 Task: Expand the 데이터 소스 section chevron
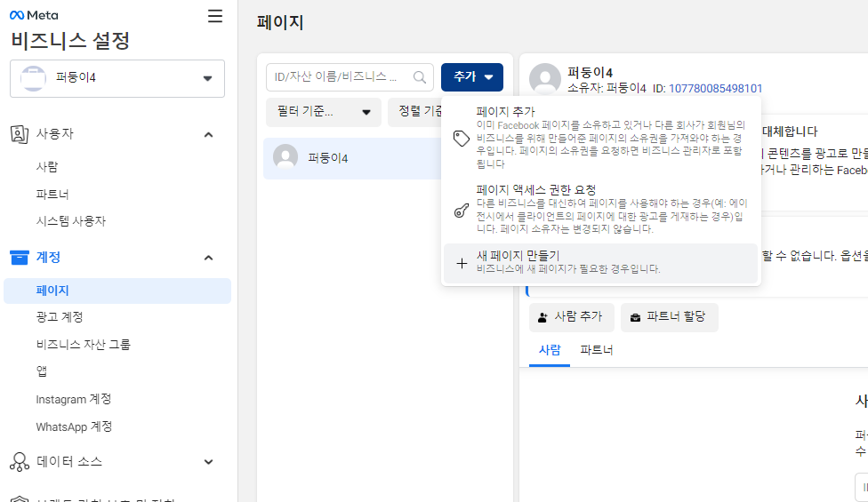tap(209, 462)
